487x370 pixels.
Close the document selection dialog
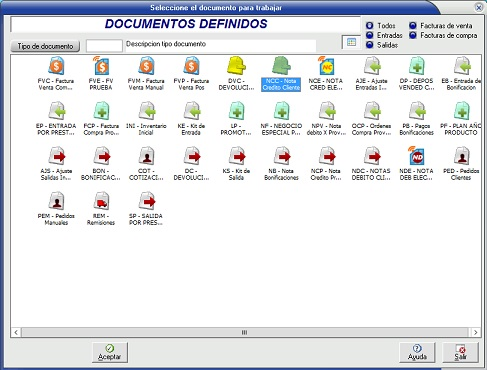pos(479,7)
